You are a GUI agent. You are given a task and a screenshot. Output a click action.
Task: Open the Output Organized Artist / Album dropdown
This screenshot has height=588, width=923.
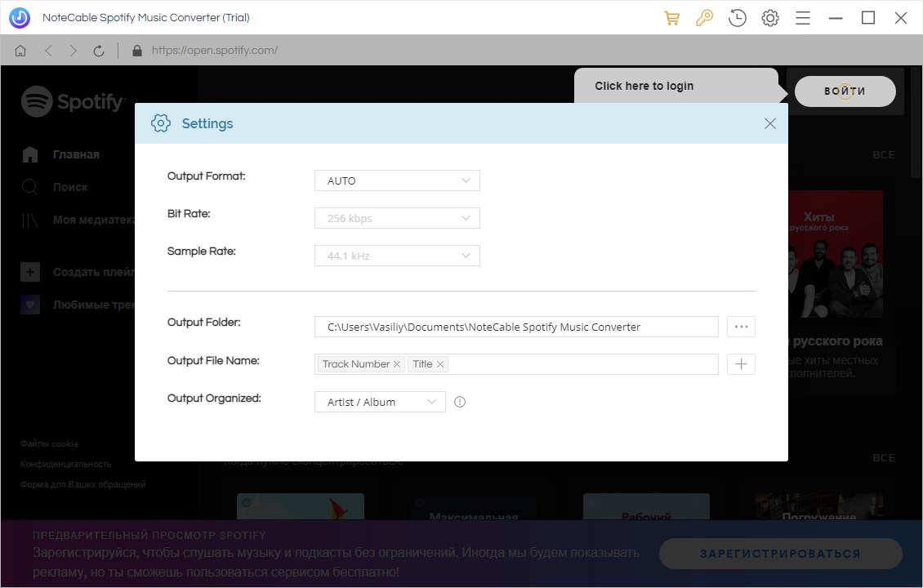(380, 402)
